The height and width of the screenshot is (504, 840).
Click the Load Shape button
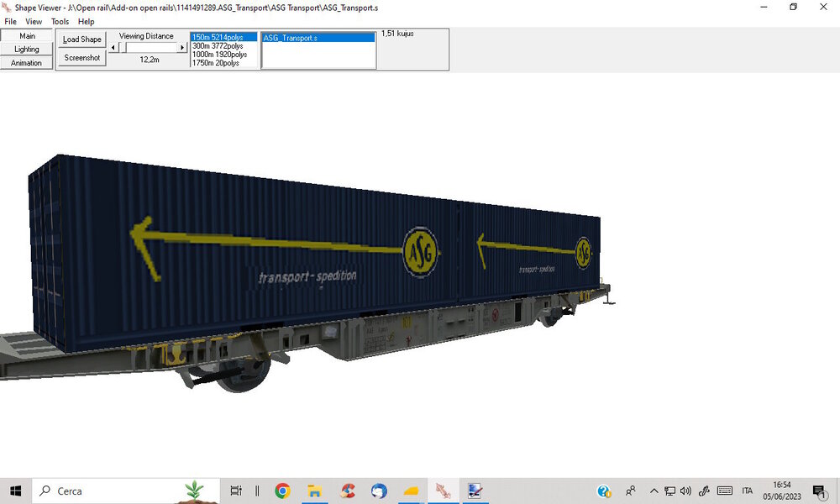tap(82, 39)
